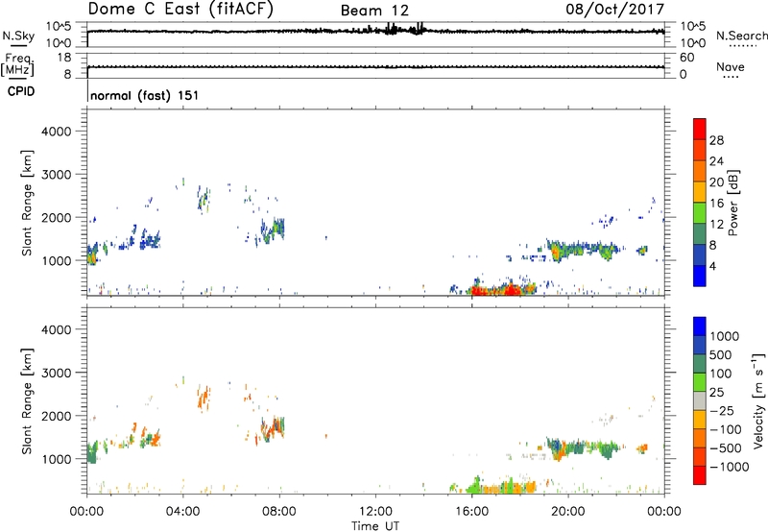The height and width of the screenshot is (532, 768).
Task: Select the 'normal (fast) 151' mode text
Action: (145, 95)
